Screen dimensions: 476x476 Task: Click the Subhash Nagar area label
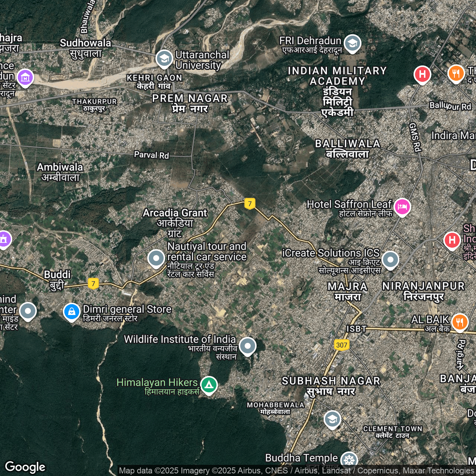click(331, 386)
